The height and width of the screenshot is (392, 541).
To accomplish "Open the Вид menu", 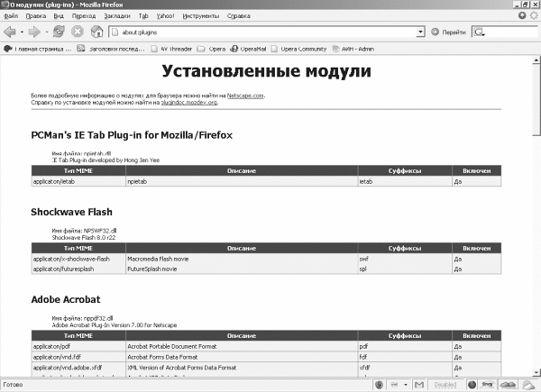I will pos(59,16).
